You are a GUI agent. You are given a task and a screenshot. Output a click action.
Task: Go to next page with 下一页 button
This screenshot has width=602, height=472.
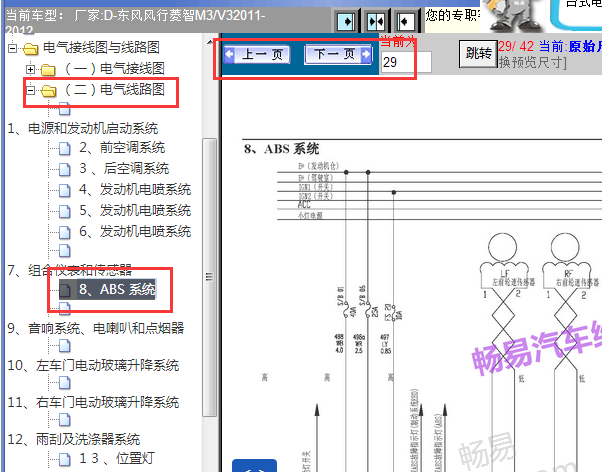338,54
